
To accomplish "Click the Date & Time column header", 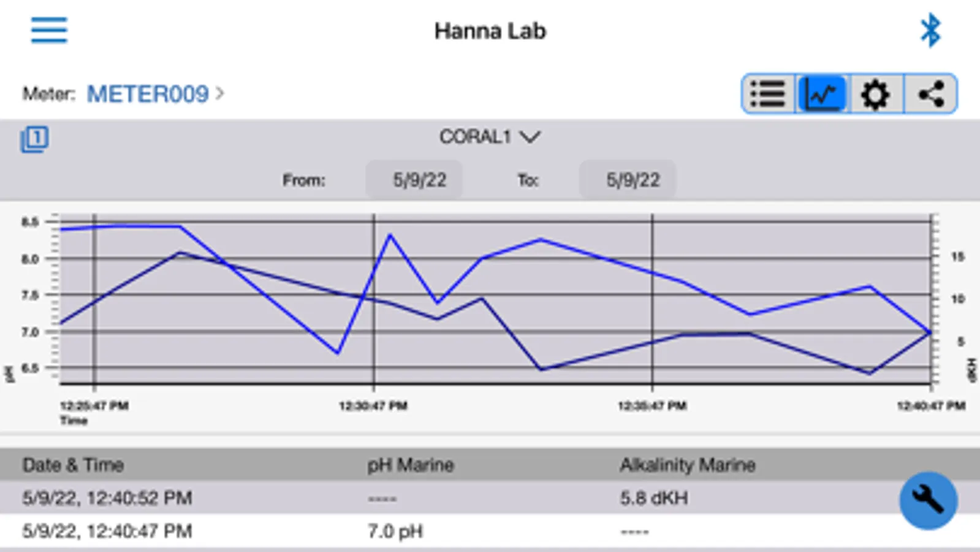I will [73, 465].
